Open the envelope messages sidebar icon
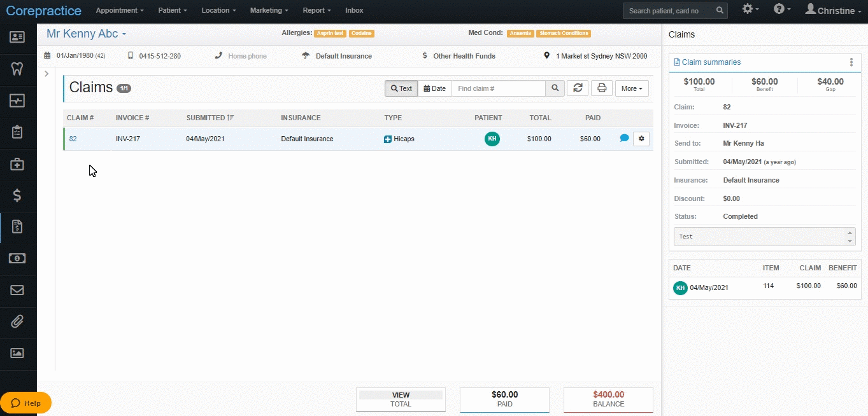868x416 pixels. click(x=17, y=290)
